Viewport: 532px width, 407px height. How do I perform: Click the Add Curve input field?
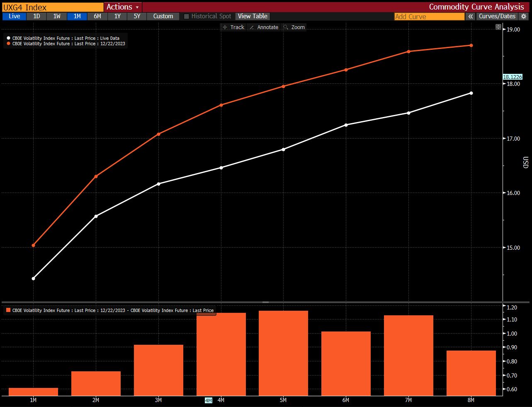click(429, 17)
